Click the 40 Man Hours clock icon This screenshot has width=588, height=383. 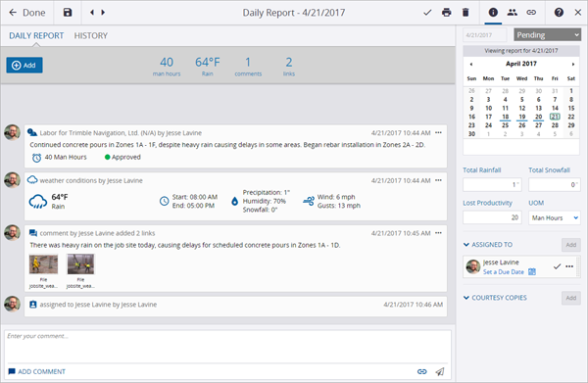pyautogui.click(x=36, y=158)
